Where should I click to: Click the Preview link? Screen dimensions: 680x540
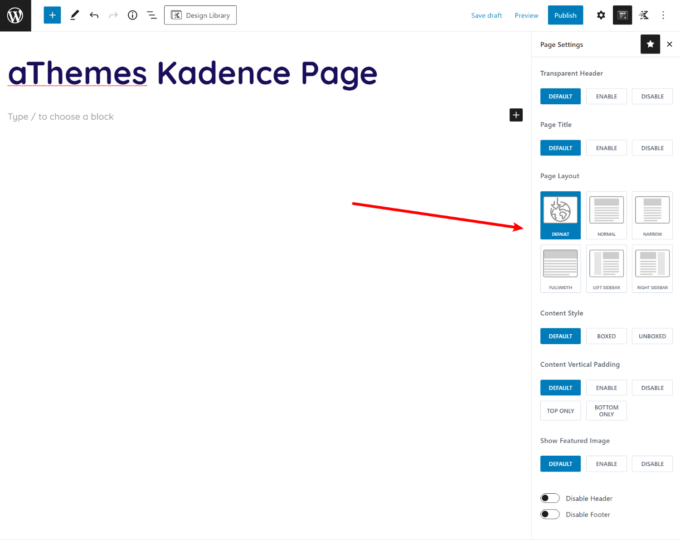[x=526, y=16]
